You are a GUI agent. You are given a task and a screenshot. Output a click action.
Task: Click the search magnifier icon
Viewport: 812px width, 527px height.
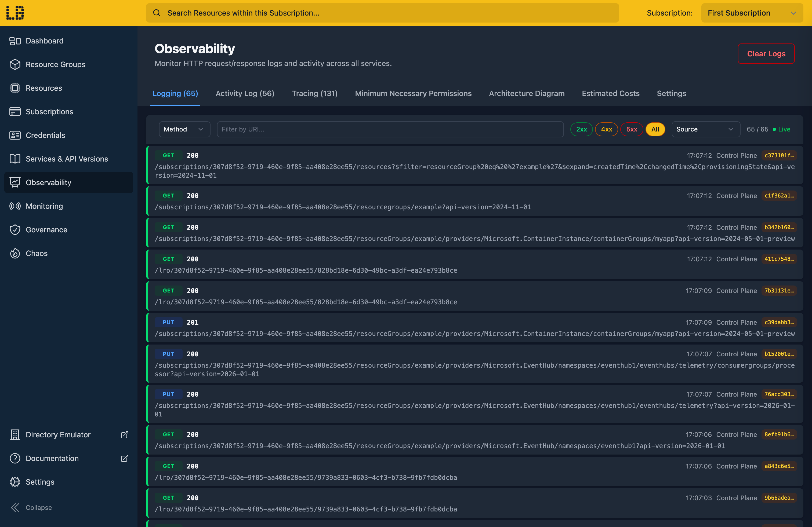tap(157, 13)
